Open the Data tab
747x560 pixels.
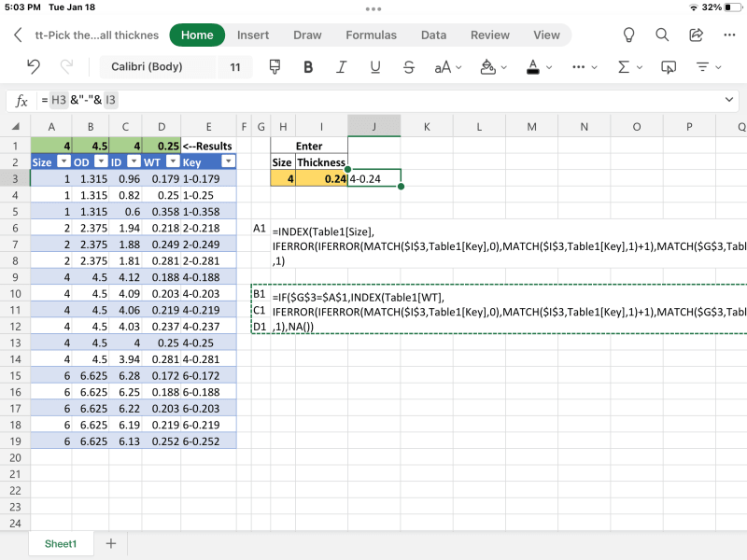(433, 35)
